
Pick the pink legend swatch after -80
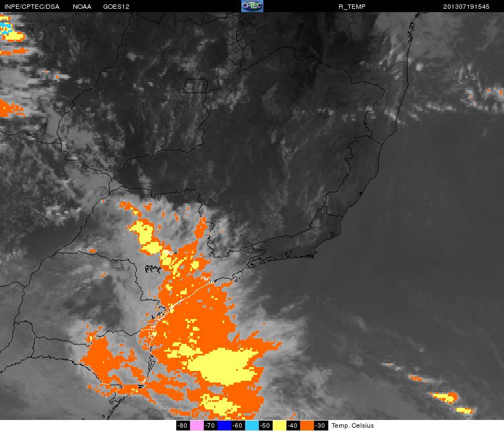197,425
